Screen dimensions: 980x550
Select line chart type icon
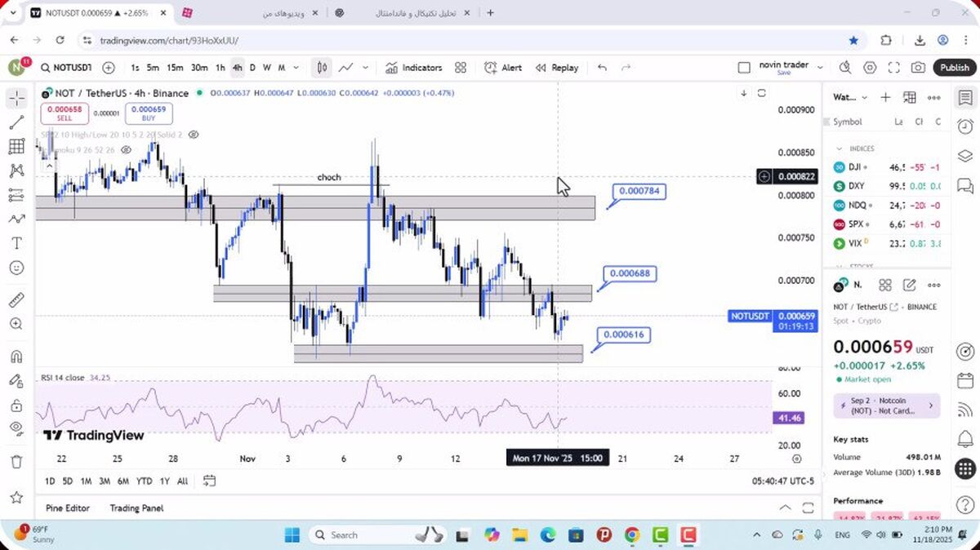[x=346, y=68]
